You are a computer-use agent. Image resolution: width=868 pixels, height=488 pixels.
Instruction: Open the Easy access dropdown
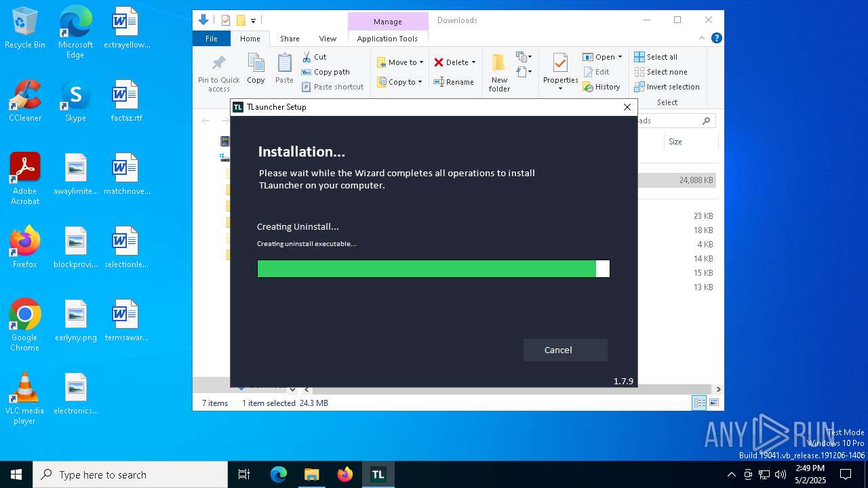(524, 71)
